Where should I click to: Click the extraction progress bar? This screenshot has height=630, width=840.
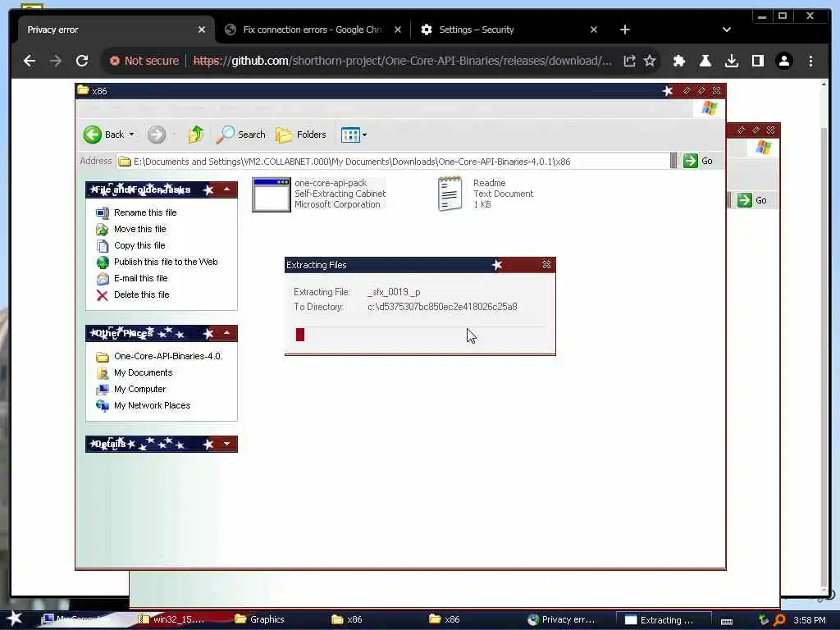click(420, 335)
